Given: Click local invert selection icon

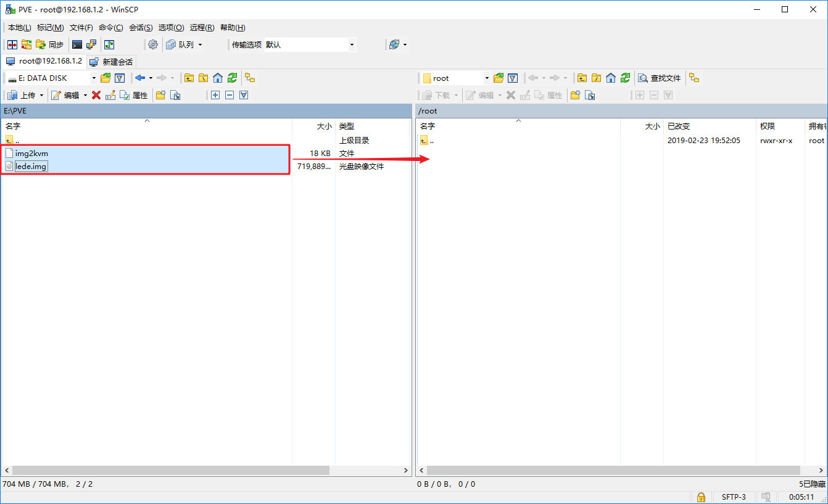Looking at the screenshot, I should click(244, 95).
